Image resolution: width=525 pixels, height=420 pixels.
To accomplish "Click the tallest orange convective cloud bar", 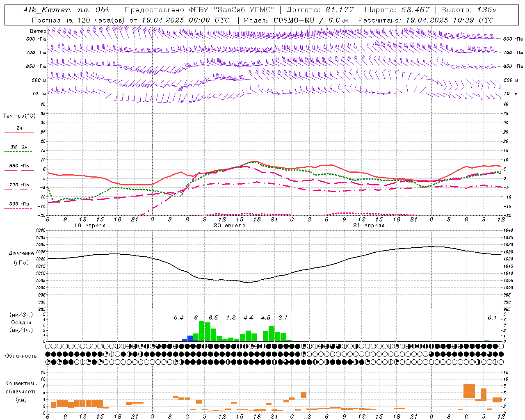I will point(469,391).
